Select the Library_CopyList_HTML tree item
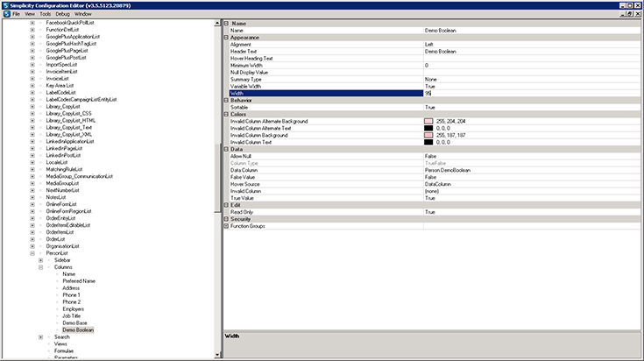Screen dimensions: 644x361 point(71,120)
